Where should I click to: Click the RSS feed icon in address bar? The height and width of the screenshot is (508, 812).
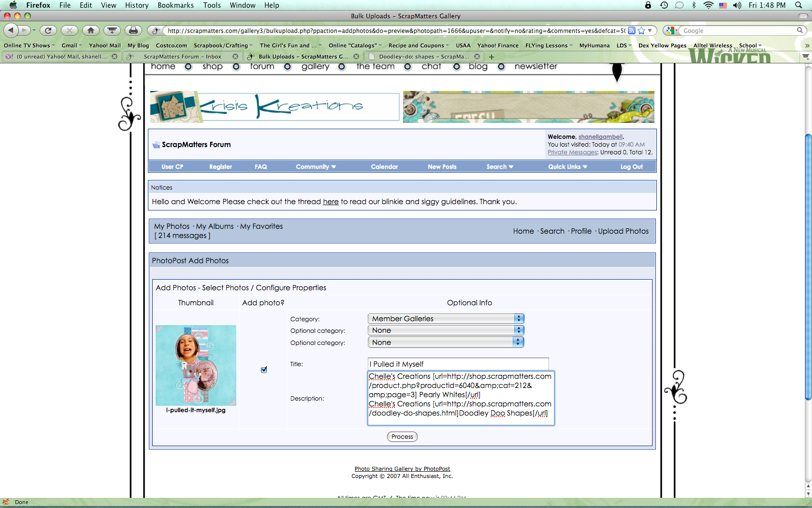[x=631, y=30]
